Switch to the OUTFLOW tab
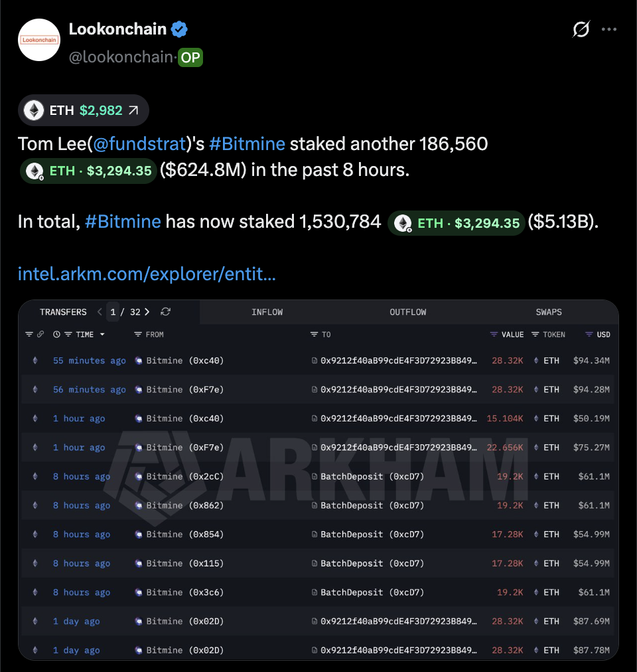637x672 pixels. click(407, 312)
